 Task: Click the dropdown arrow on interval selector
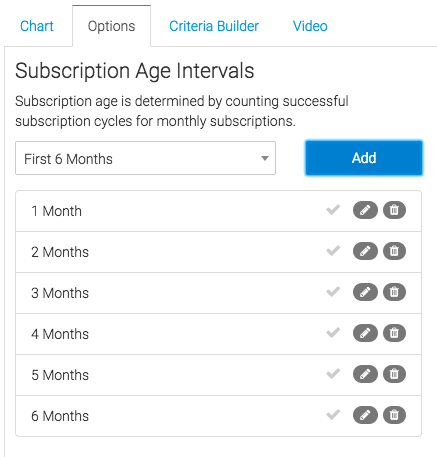click(x=265, y=158)
